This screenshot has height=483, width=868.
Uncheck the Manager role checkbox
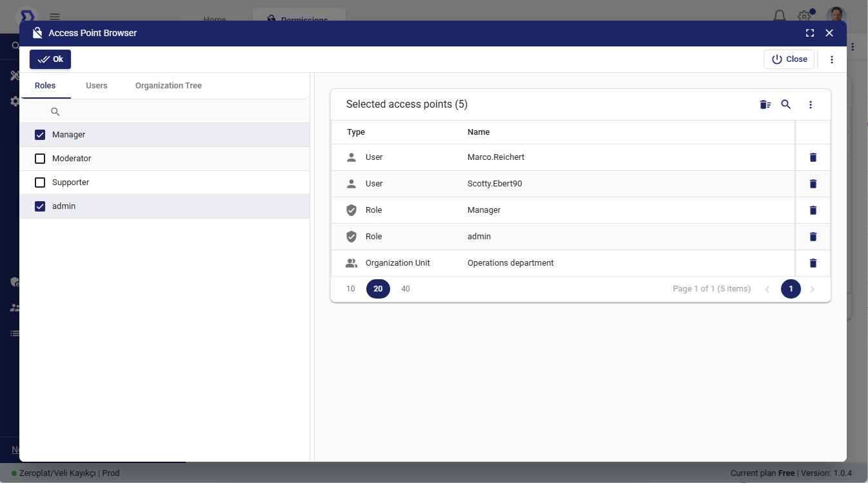(x=40, y=135)
